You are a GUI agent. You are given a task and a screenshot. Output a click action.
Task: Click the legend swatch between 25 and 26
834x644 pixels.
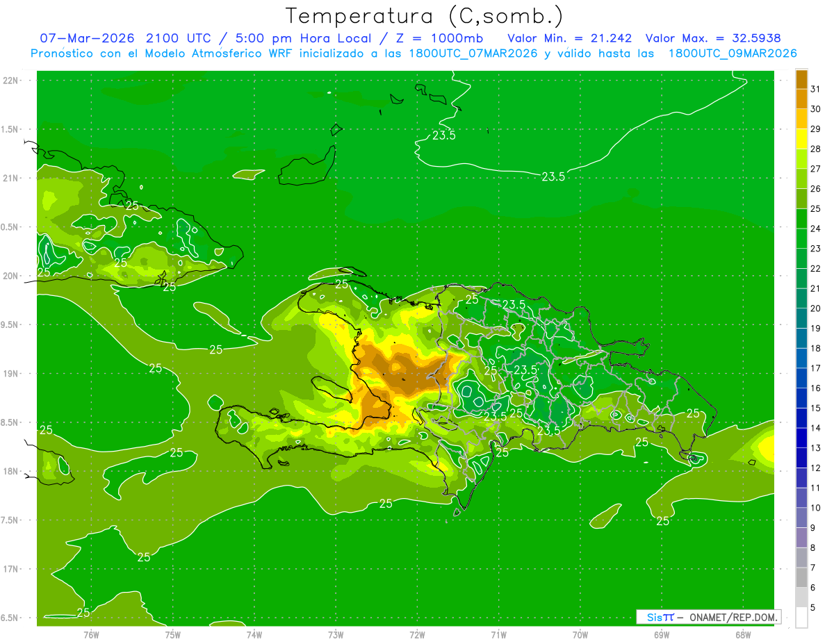(x=802, y=199)
